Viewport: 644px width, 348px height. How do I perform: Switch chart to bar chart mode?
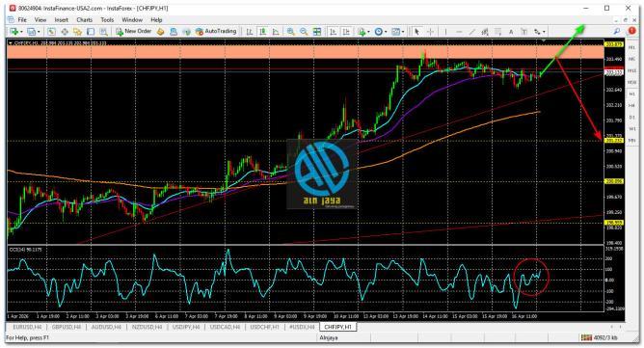click(x=250, y=32)
